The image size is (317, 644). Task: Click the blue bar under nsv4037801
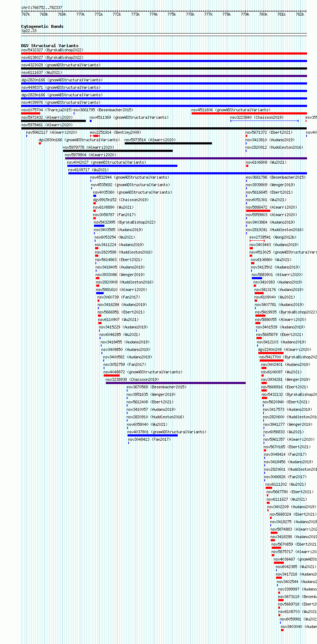[x=152, y=435]
